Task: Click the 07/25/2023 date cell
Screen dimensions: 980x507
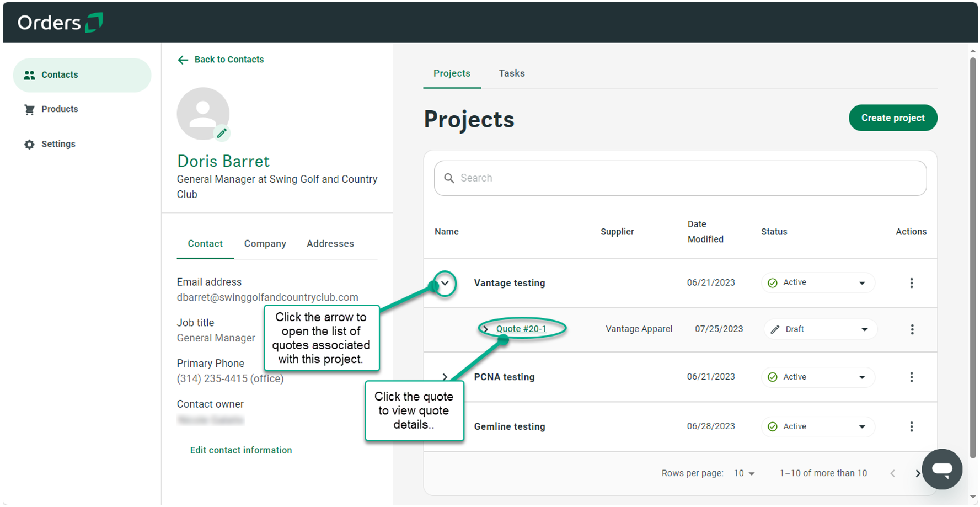Action: pos(719,329)
